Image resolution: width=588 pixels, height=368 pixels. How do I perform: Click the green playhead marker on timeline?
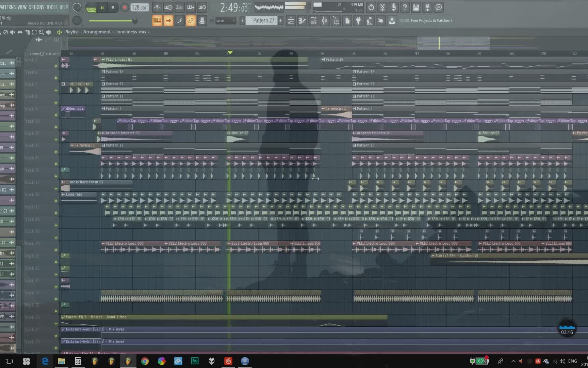(230, 52)
